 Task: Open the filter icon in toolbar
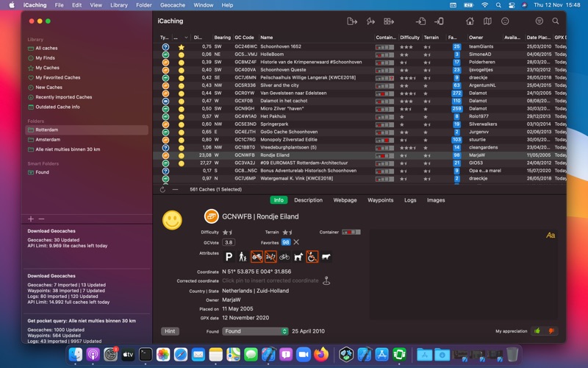click(539, 21)
